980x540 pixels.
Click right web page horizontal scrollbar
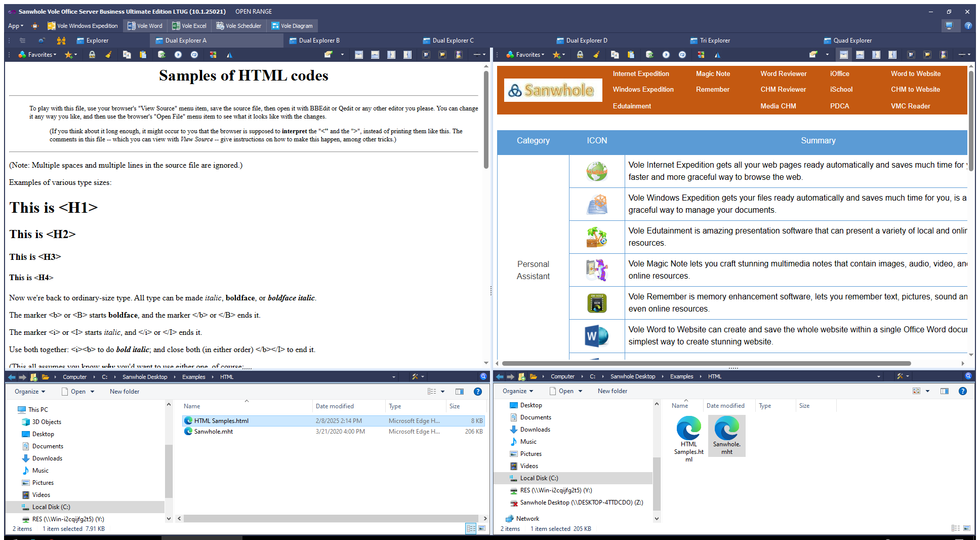[x=707, y=363]
